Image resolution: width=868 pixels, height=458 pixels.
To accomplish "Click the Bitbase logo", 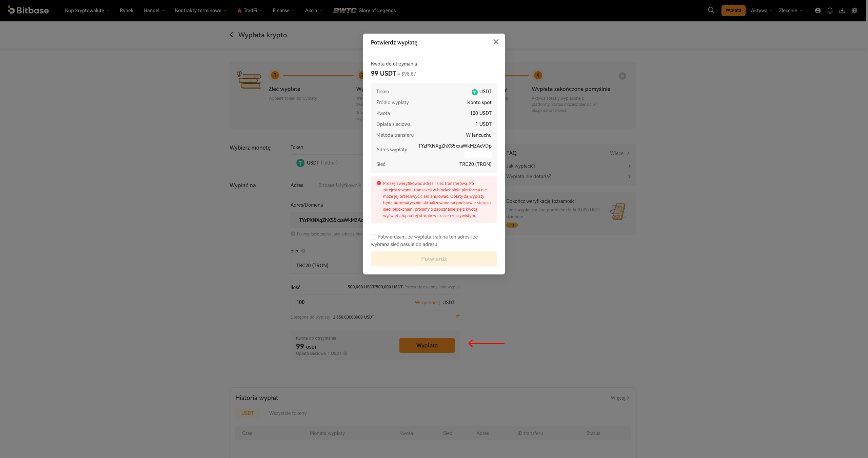I will click(28, 10).
